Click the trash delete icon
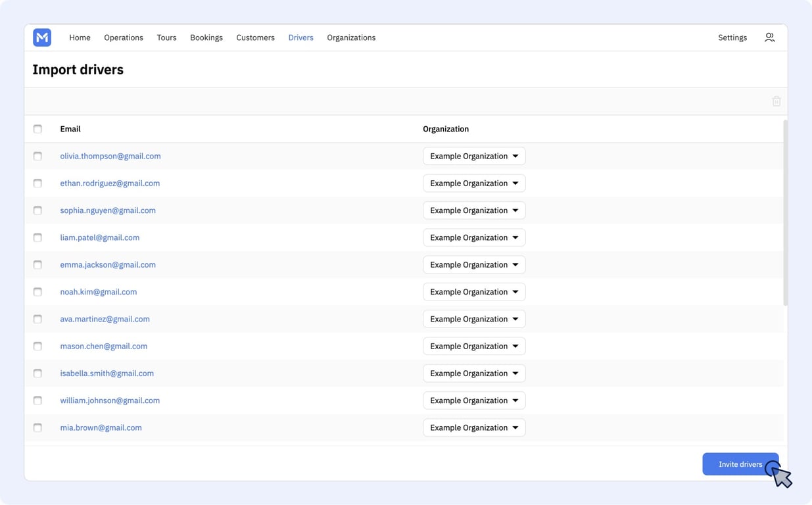Screen dimensions: 812x505 click(776, 101)
